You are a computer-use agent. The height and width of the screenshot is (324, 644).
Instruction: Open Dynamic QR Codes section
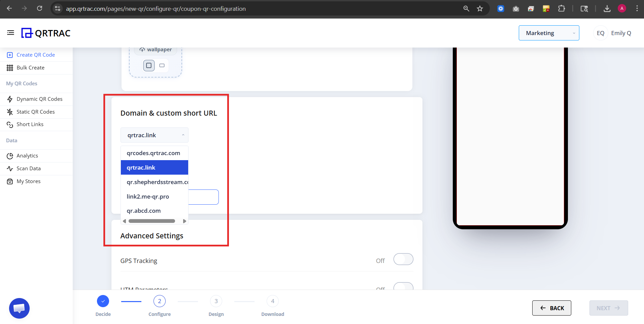39,99
